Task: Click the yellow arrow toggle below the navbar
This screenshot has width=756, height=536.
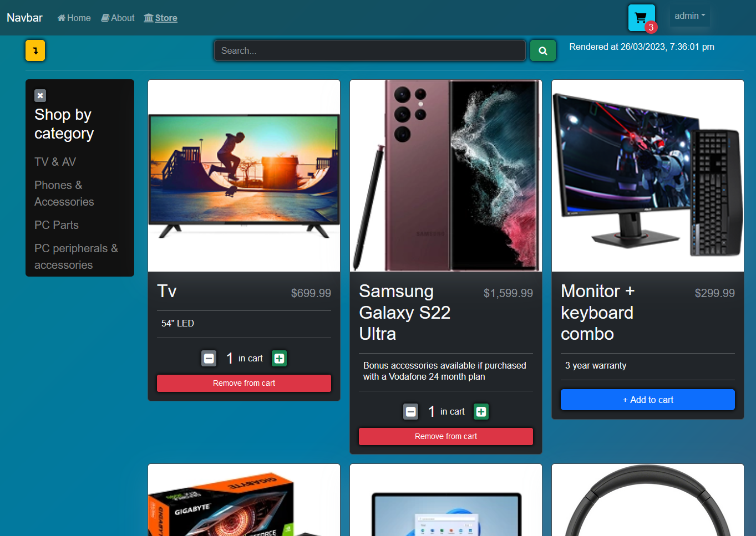Action: click(35, 50)
